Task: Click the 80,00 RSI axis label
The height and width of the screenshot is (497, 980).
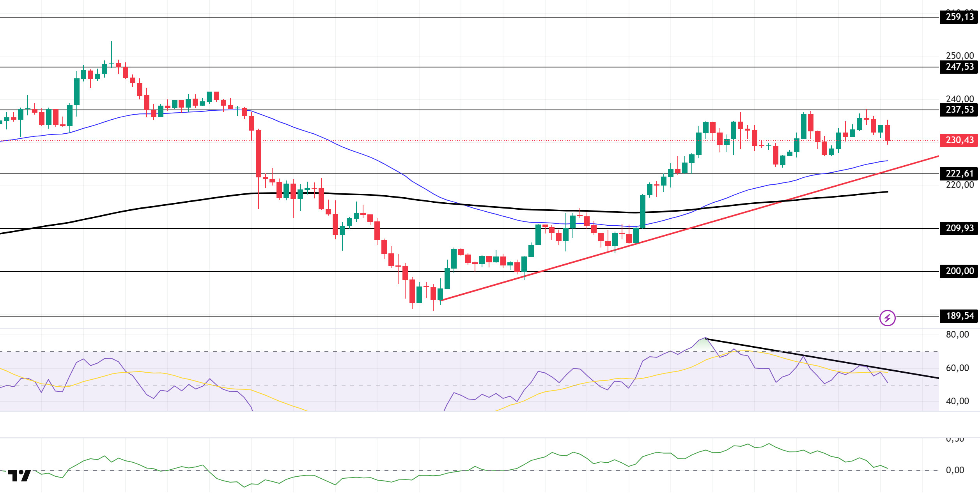Action: click(x=957, y=334)
